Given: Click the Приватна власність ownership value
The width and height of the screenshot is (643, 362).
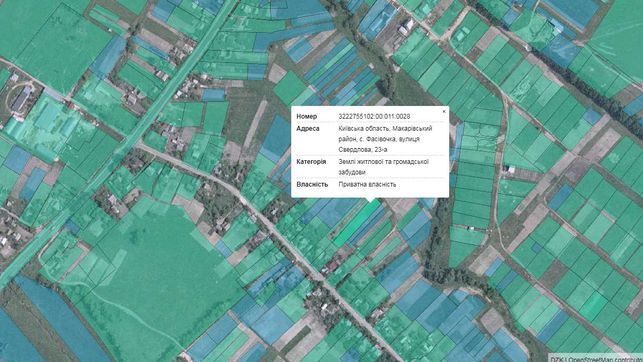Looking at the screenshot, I should pos(367,184).
